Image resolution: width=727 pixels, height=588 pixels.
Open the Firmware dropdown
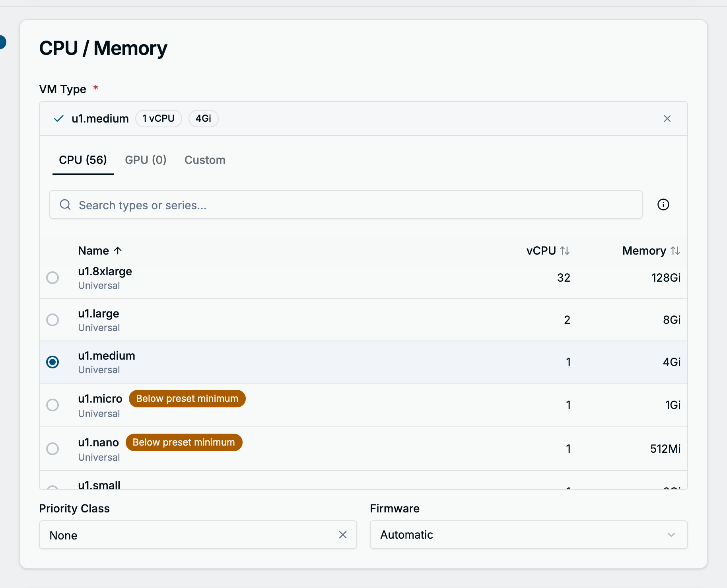529,535
